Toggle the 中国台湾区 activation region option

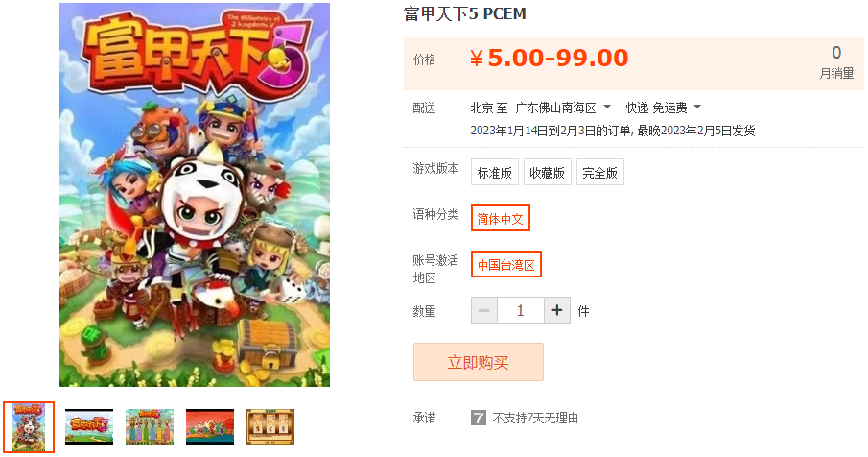pos(506,264)
